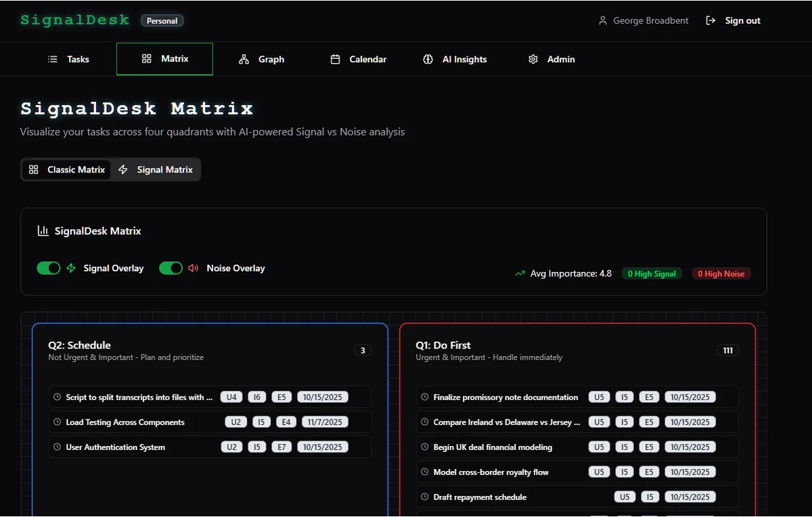Click clock icon of Begin UK deal task
The width and height of the screenshot is (812, 517).
tap(425, 447)
